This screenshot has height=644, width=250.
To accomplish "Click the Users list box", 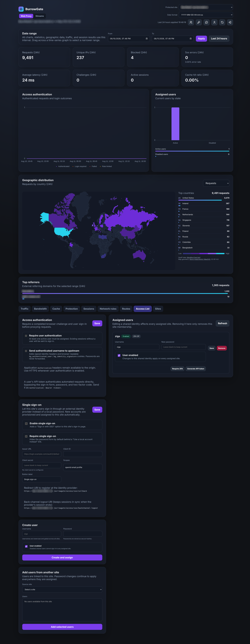I will point(62,610).
